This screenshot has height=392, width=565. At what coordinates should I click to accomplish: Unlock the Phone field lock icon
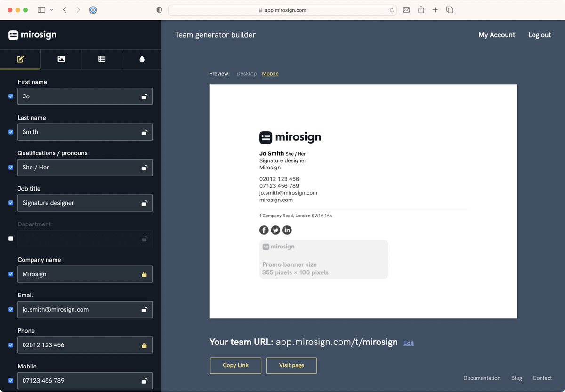coord(145,345)
